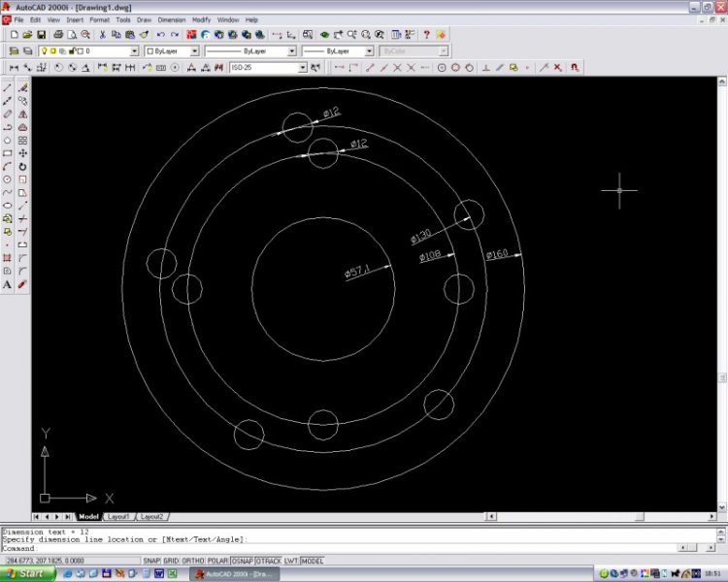Open the Layers manager icon
This screenshot has width=728, height=582.
click(x=14, y=51)
